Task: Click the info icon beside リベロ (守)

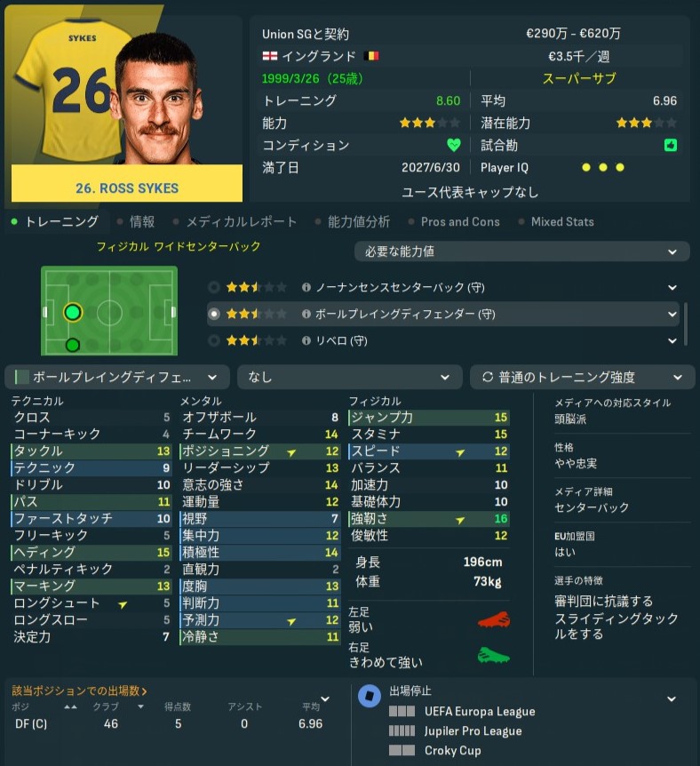Action: pos(306,340)
